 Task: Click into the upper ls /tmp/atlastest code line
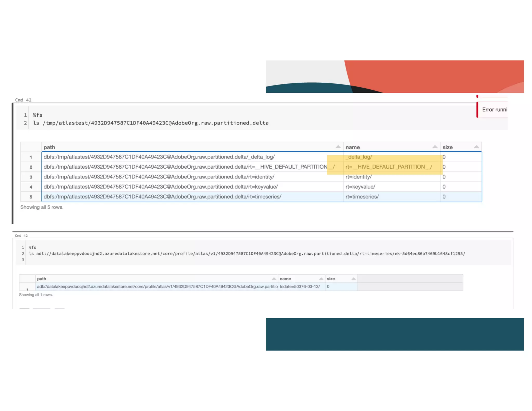point(150,123)
